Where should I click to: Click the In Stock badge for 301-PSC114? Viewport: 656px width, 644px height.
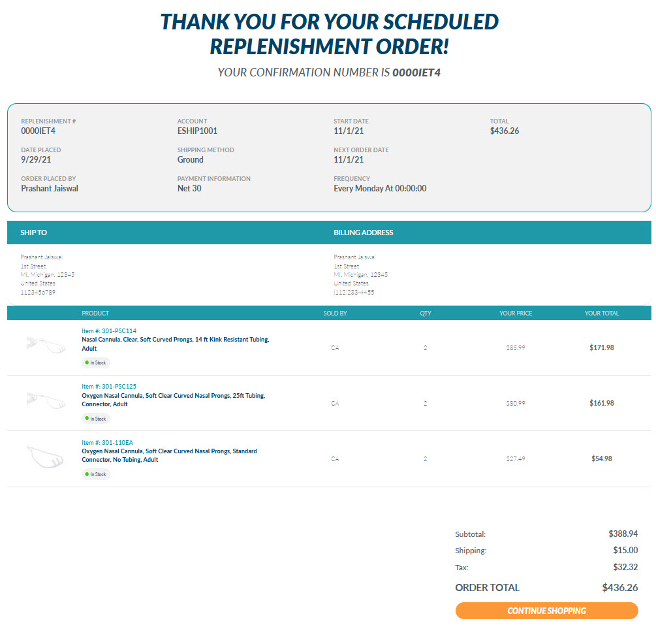click(96, 362)
